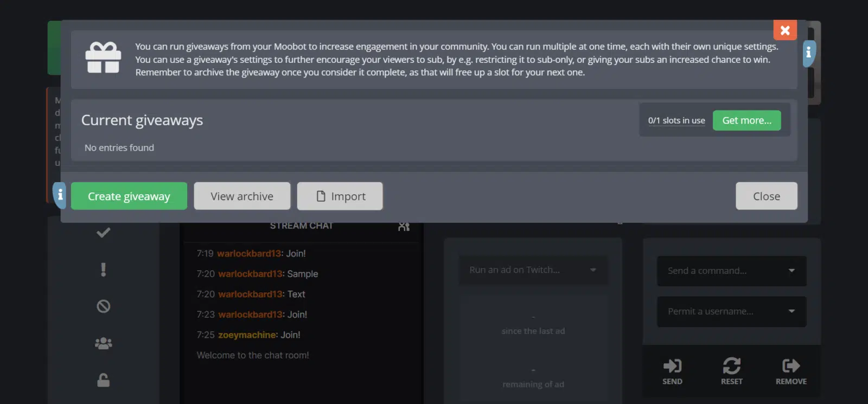Open the View archive button

click(x=242, y=196)
